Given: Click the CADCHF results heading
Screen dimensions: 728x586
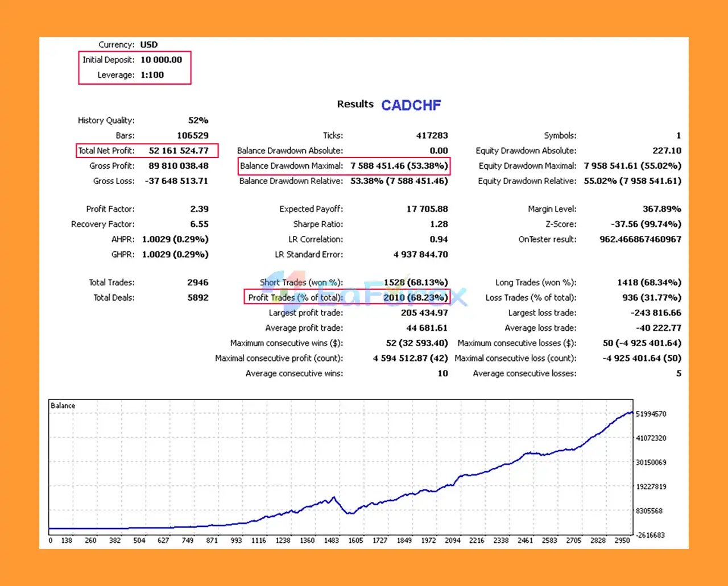Looking at the screenshot, I should pos(411,105).
